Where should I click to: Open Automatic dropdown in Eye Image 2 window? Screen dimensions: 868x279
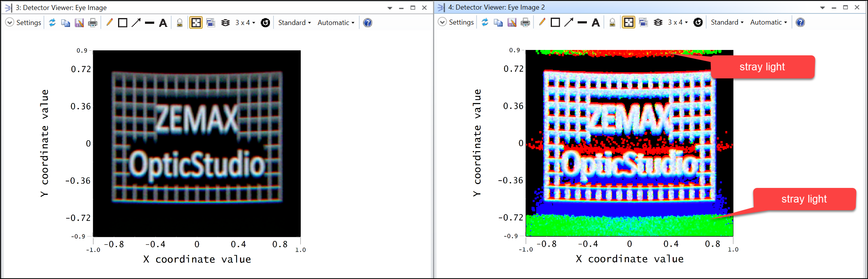[x=768, y=22]
